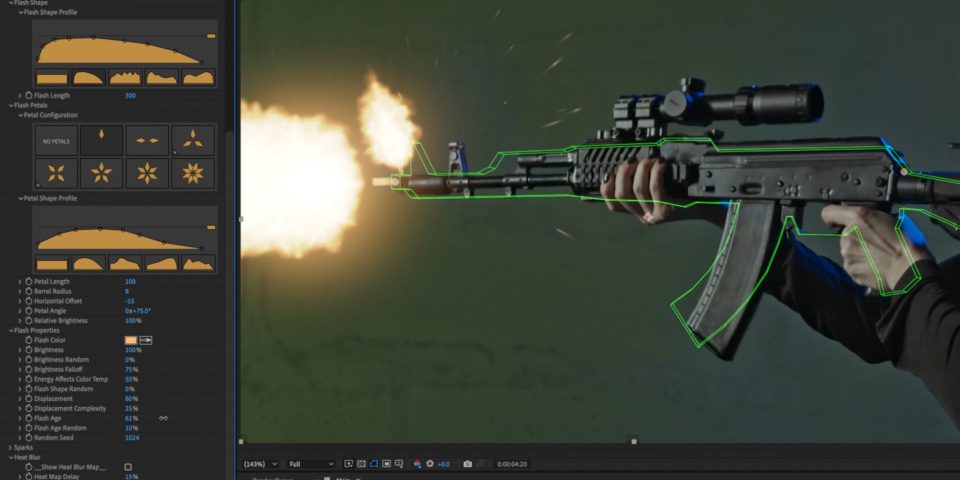
Task: Click the Energy Affects Color Temp value 50%
Action: tap(131, 379)
